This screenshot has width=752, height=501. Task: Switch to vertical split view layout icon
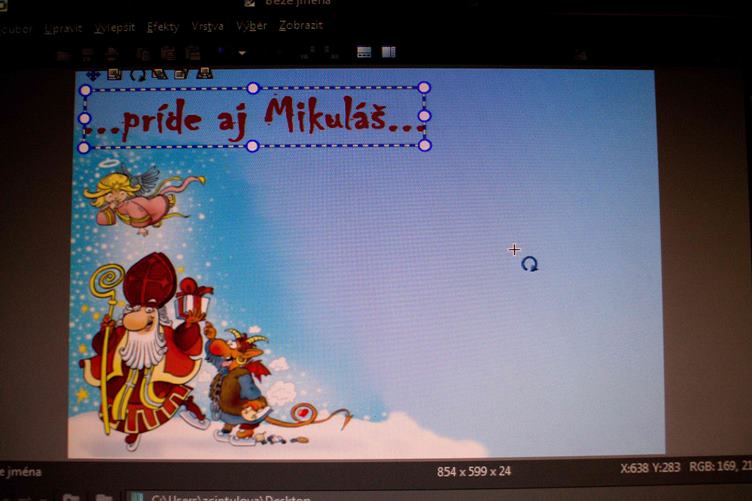pyautogui.click(x=388, y=52)
